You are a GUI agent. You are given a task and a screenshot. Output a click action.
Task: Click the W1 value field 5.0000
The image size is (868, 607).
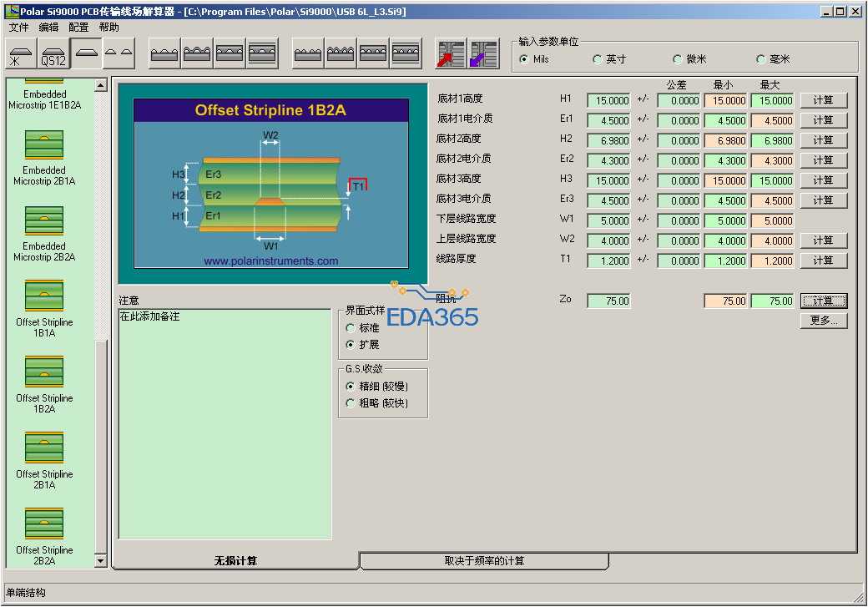click(608, 221)
